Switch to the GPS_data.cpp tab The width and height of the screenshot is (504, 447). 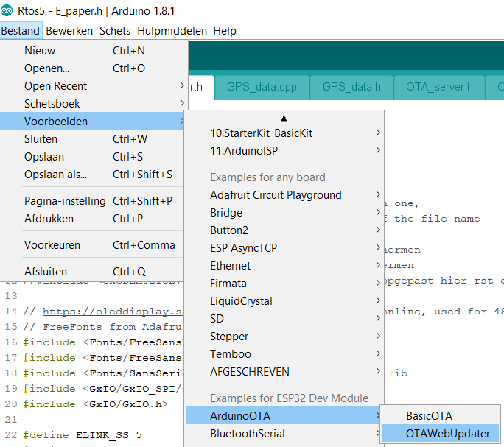tap(262, 87)
